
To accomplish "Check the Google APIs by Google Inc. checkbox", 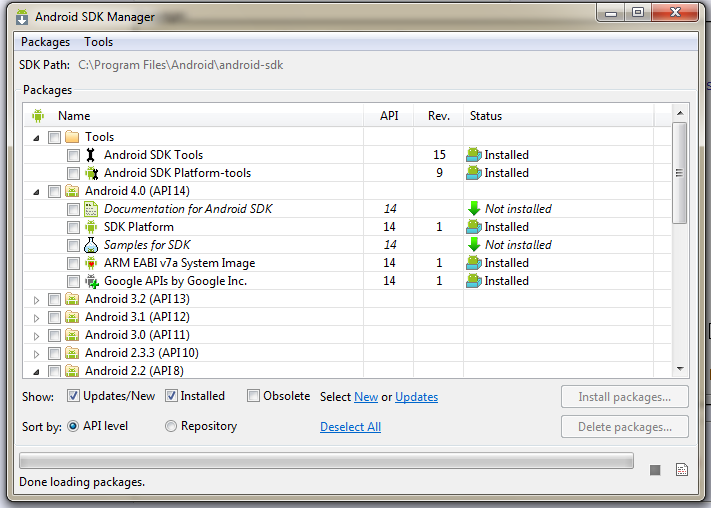I will coord(73,281).
